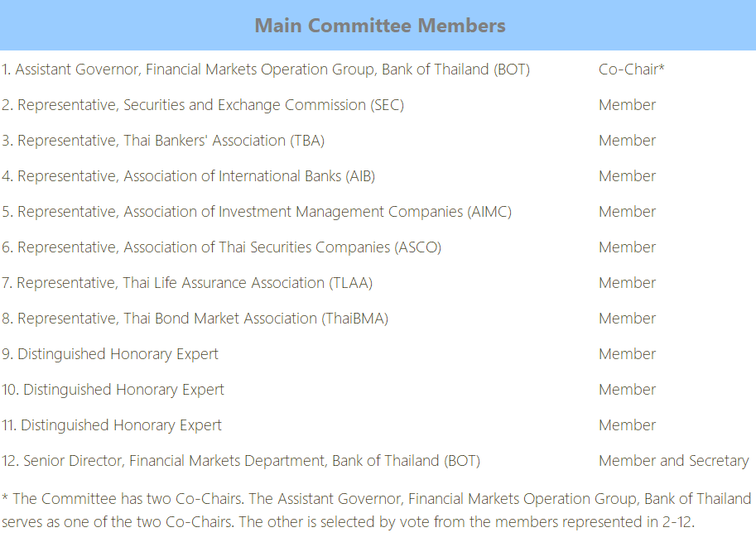Image resolution: width=756 pixels, height=542 pixels.
Task: Click the Member label for TLAA representative
Action: point(627,283)
